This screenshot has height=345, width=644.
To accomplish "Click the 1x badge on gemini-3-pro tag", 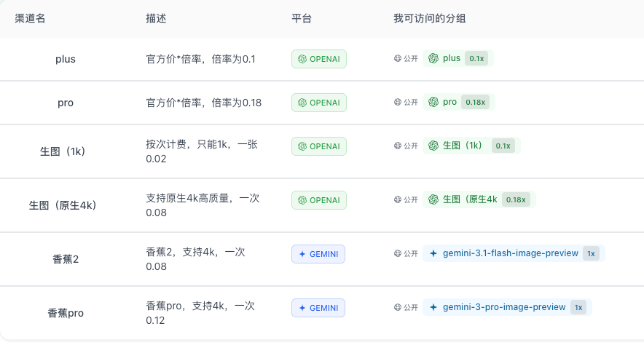I will tap(578, 307).
